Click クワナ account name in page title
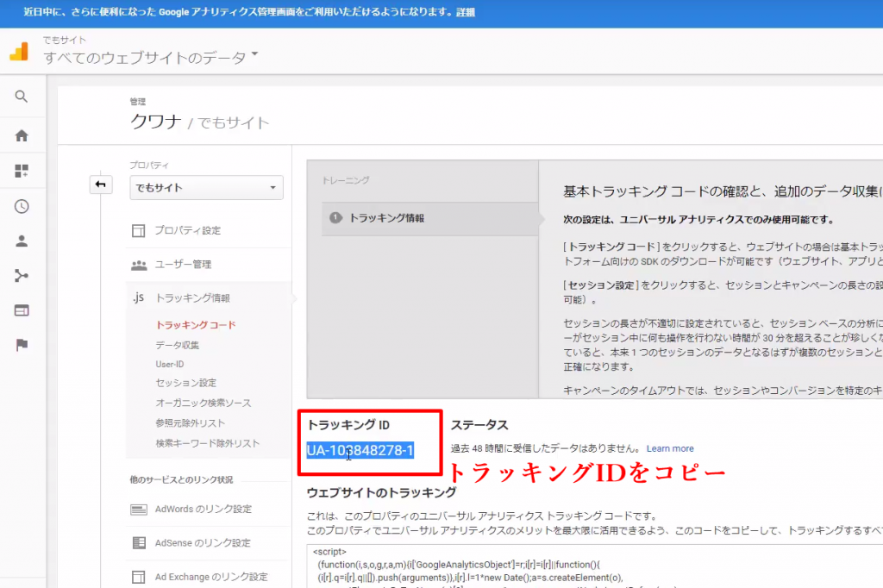The image size is (883, 588). [156, 121]
